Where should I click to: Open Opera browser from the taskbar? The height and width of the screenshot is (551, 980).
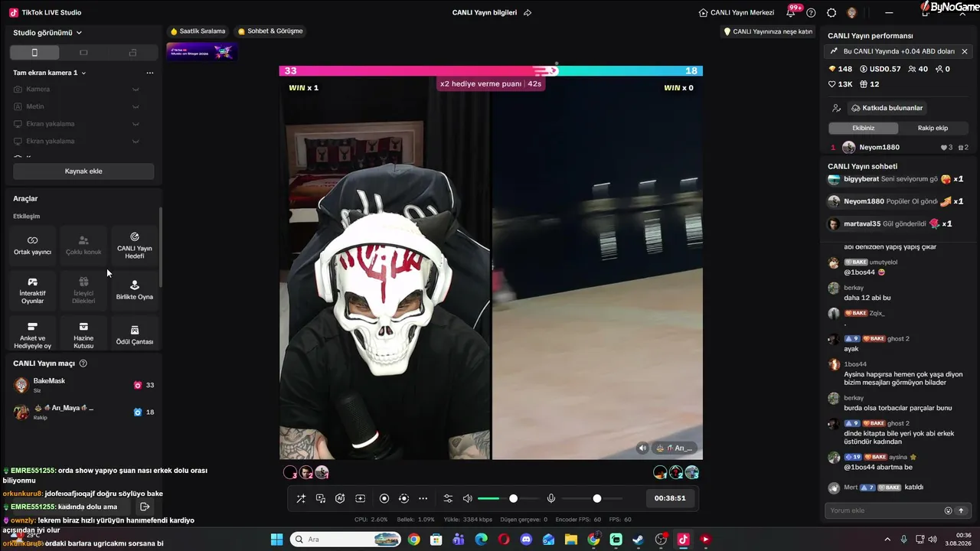coord(503,540)
